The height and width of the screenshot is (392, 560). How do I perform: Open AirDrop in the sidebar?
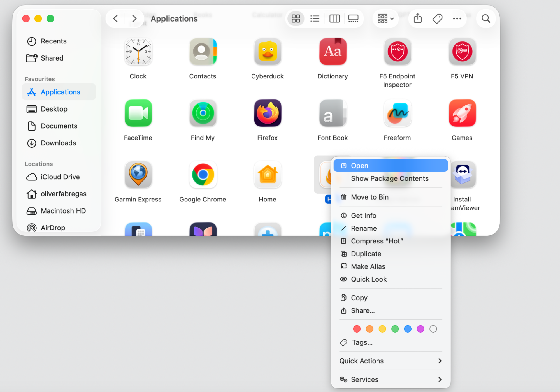click(59, 228)
